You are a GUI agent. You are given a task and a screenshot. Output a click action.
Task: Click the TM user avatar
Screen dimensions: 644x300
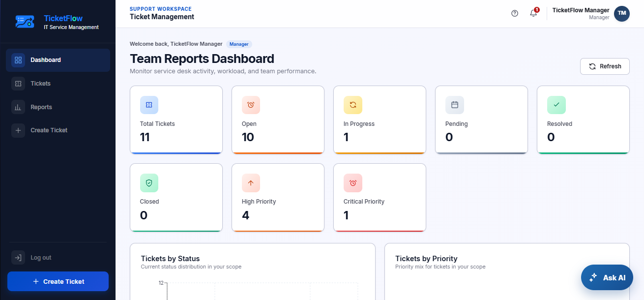click(622, 14)
